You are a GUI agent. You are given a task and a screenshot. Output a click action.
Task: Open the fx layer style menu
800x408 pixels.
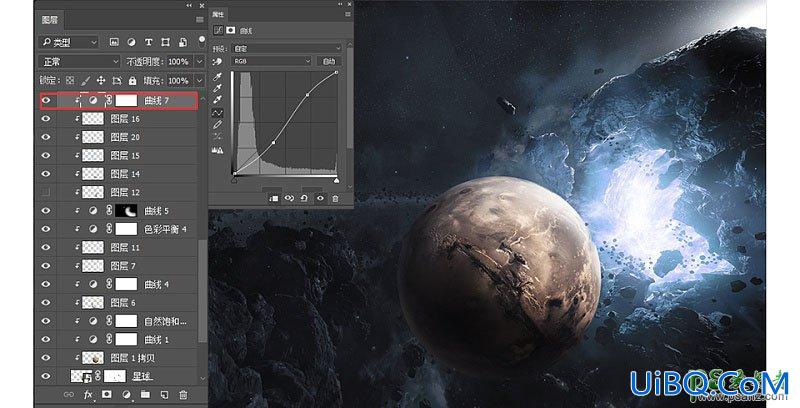(x=88, y=394)
